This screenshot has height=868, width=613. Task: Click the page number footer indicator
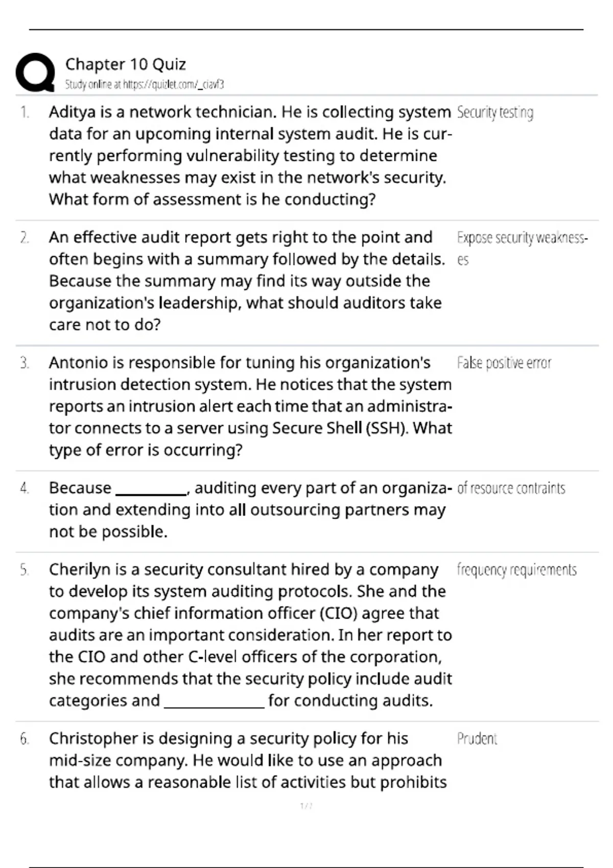tap(306, 806)
